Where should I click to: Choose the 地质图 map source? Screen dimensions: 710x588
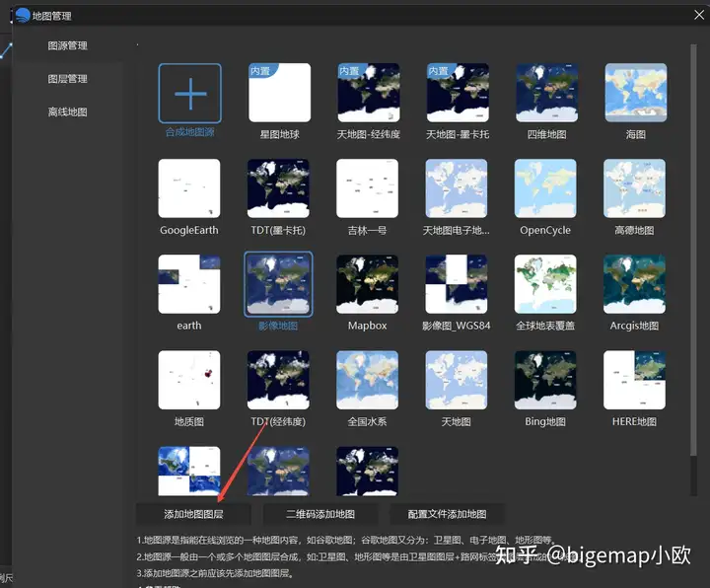coord(189,380)
